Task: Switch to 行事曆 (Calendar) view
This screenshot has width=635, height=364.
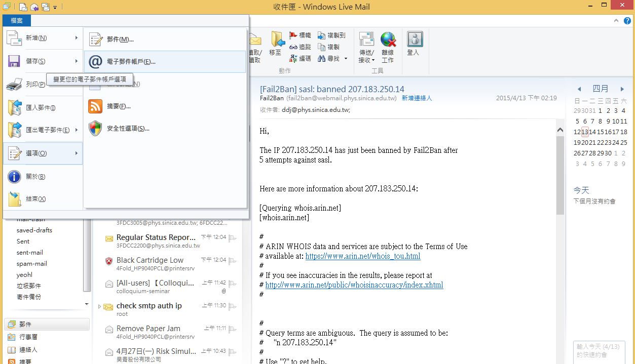Action: (x=47, y=337)
